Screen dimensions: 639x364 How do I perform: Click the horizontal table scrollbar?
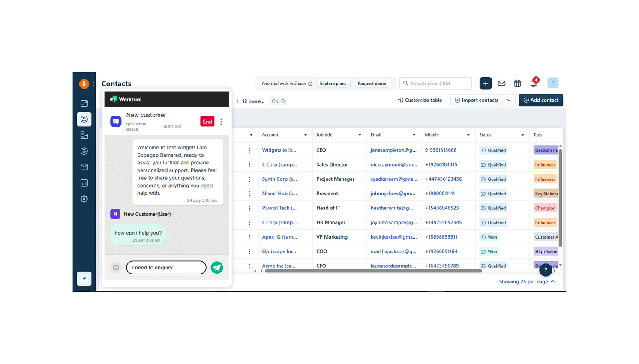coord(373,271)
